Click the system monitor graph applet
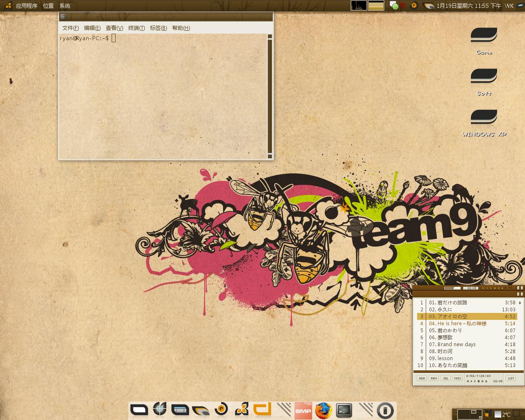Image resolution: width=525 pixels, height=420 pixels. point(359,5)
